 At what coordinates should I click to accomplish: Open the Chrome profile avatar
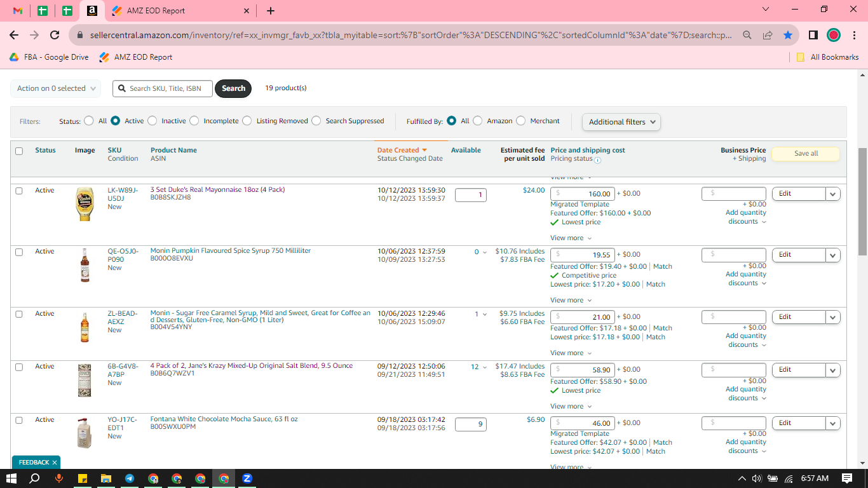[833, 35]
